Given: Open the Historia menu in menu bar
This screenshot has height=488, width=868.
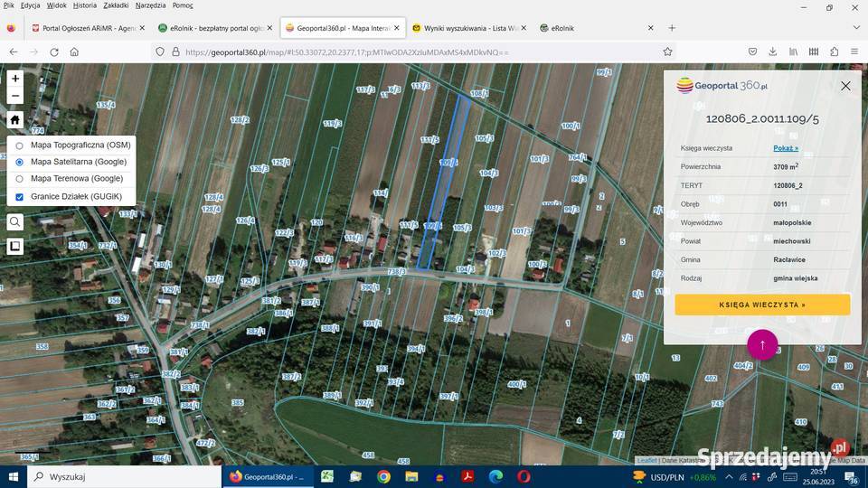Looking at the screenshot, I should (85, 5).
